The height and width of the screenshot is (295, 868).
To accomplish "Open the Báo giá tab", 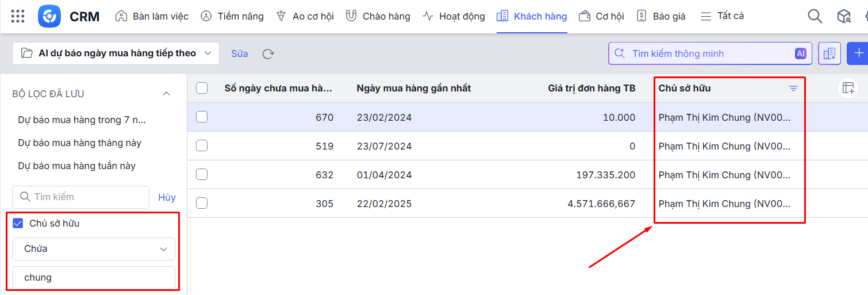I will [662, 16].
